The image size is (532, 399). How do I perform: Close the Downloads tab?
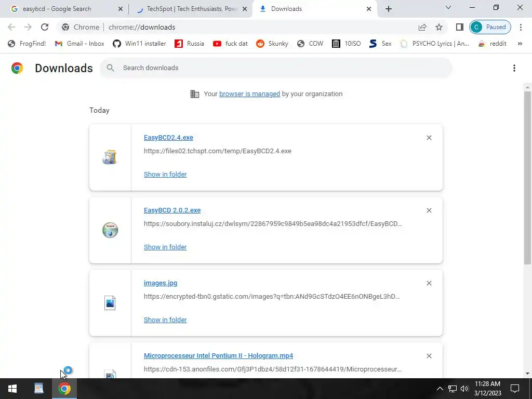[369, 9]
